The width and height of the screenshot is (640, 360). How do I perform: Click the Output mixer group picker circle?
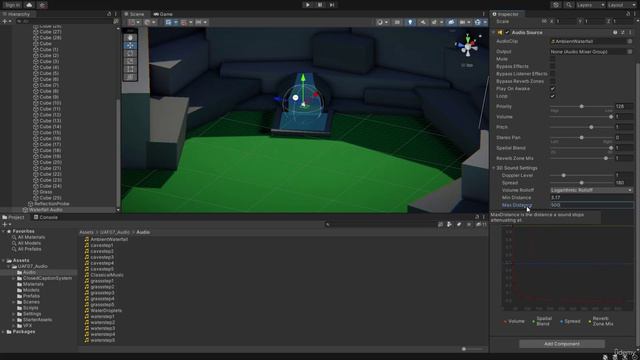[630, 52]
